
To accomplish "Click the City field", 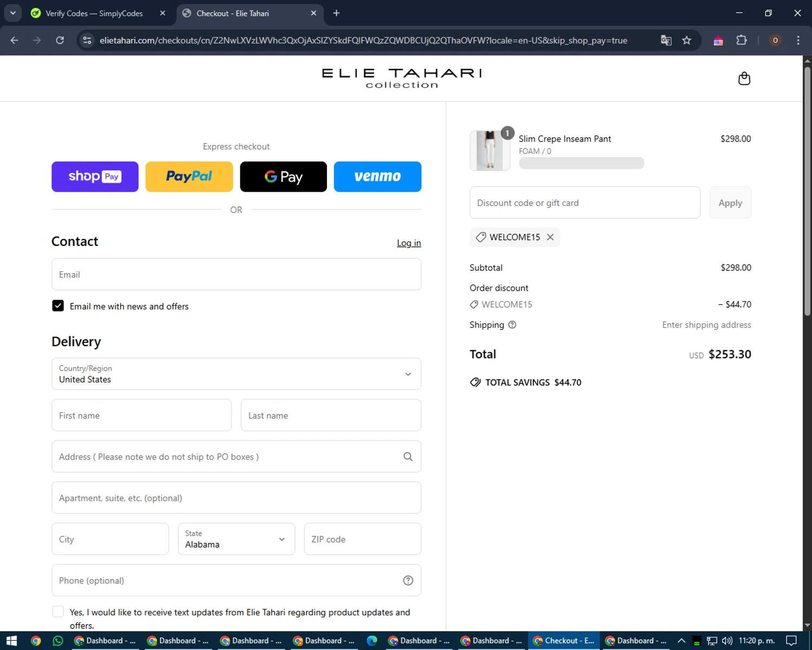I will click(110, 539).
